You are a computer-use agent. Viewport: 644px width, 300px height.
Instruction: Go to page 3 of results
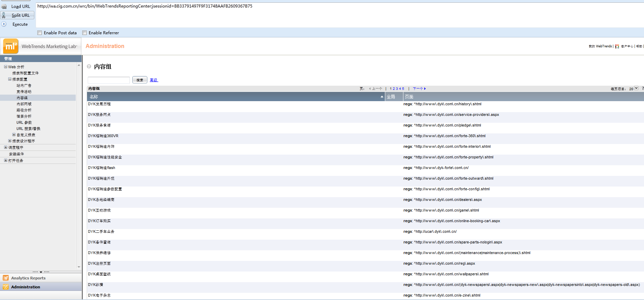pyautogui.click(x=397, y=88)
